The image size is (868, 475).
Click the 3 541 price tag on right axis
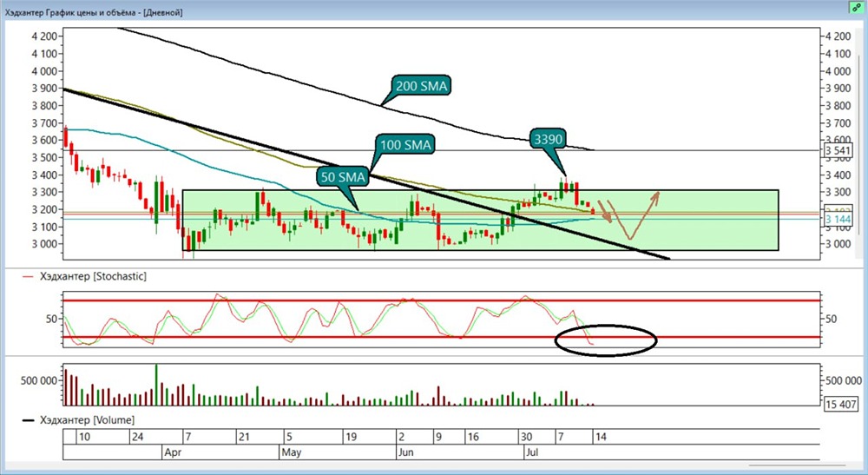[x=837, y=150]
